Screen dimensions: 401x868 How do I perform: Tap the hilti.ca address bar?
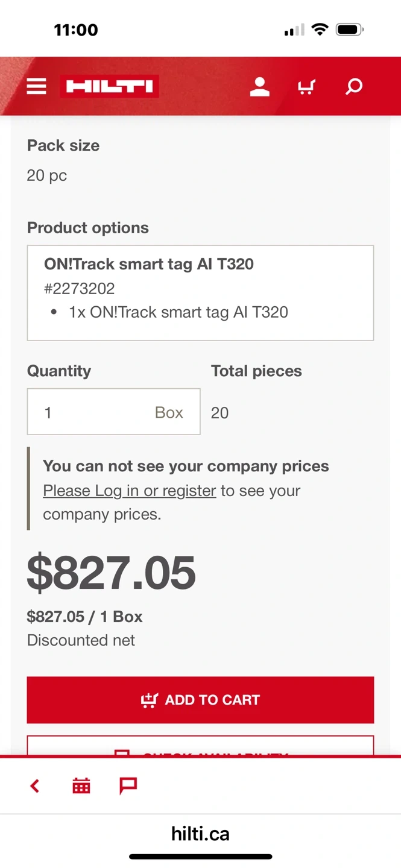pos(200,834)
